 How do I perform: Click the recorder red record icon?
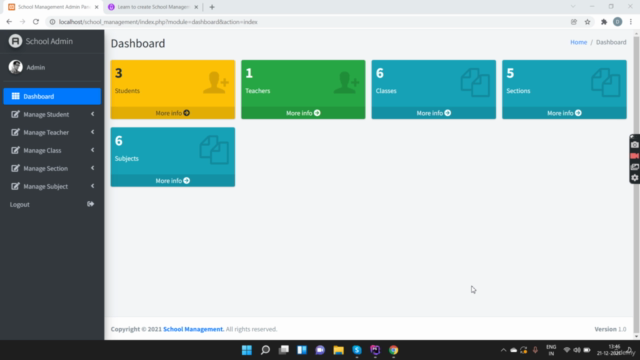635,156
